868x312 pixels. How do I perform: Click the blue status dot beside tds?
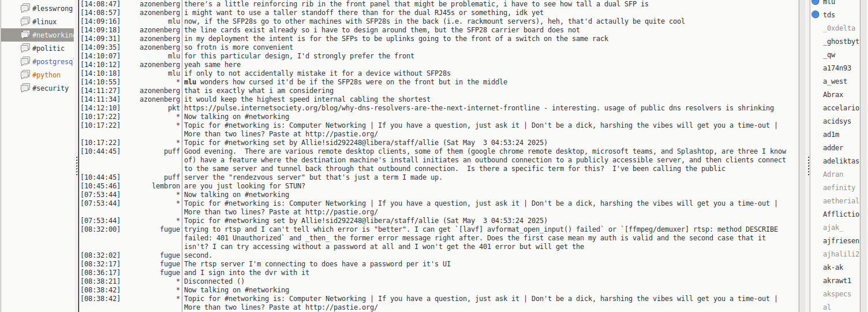click(815, 14)
